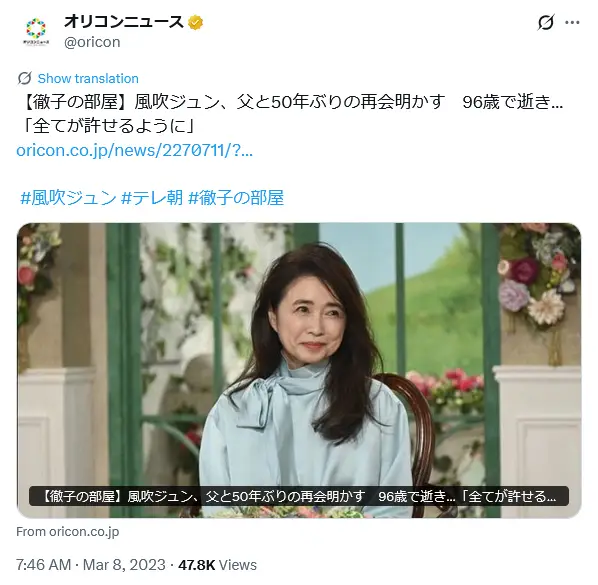Click the icon left of Show translation
This screenshot has width=598, height=585.
[24, 78]
